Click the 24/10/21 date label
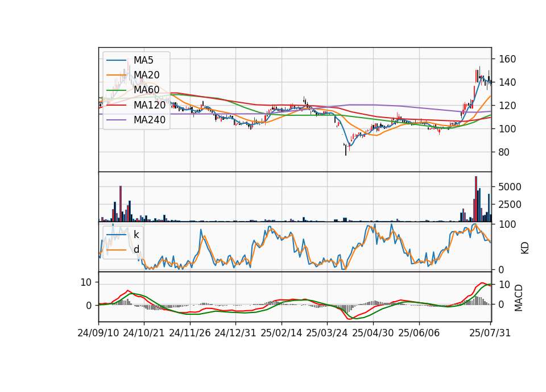Screen dimensions: 546x392 tap(144, 333)
